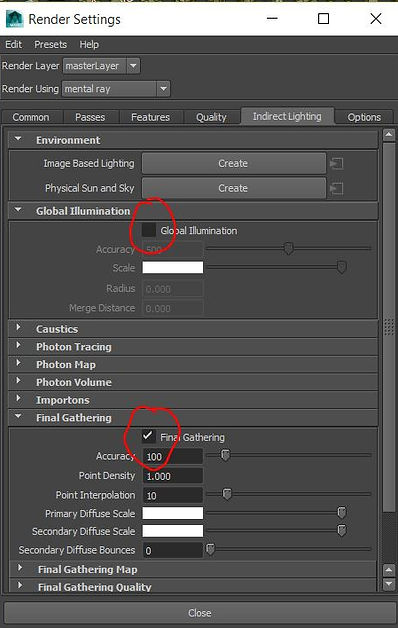This screenshot has height=628, width=398.
Task: Click the Maya app icon in title bar
Action: [14, 19]
